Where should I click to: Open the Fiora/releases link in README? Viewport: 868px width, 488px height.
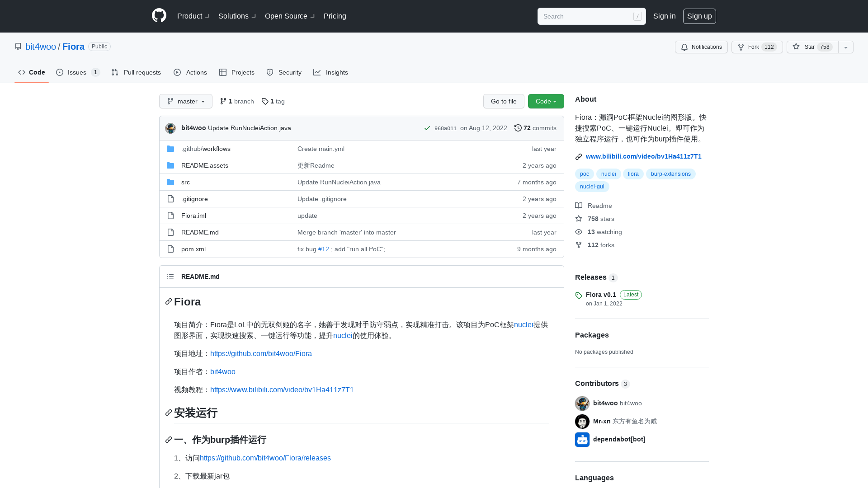265,458
